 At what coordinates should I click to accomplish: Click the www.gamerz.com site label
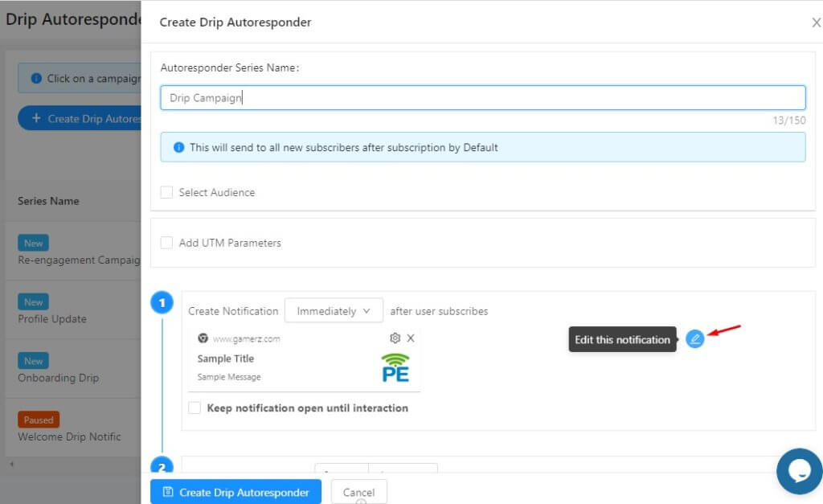coord(246,339)
